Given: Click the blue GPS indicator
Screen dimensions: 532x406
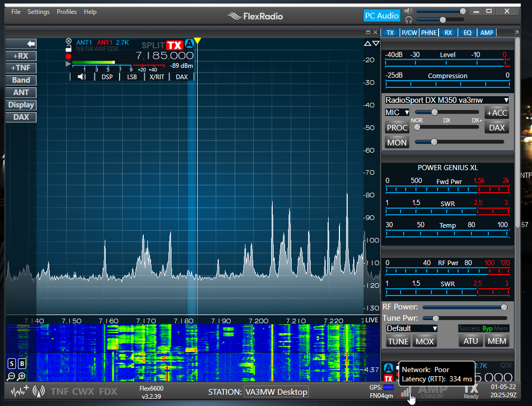Looking at the screenshot, I should pos(389,387).
